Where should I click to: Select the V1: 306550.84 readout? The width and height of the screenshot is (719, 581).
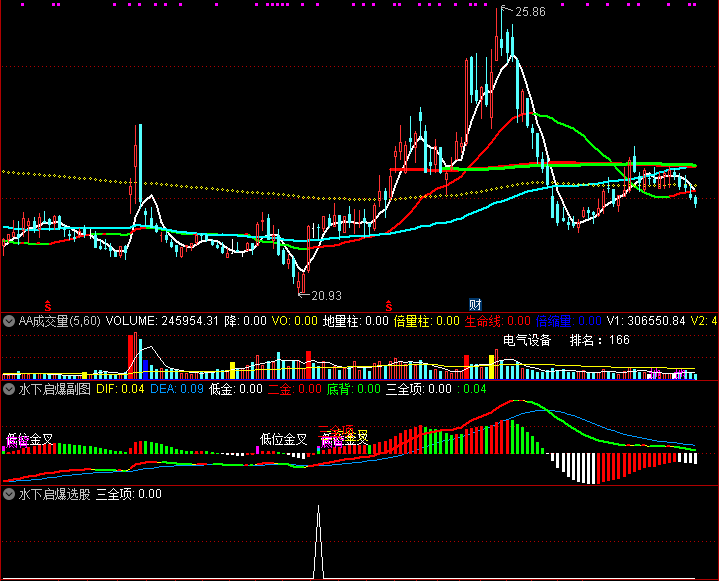tap(646, 321)
